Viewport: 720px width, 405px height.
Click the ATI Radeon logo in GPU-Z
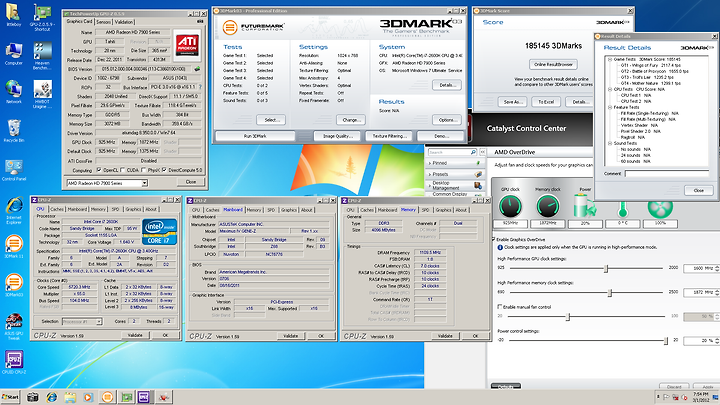[x=187, y=45]
